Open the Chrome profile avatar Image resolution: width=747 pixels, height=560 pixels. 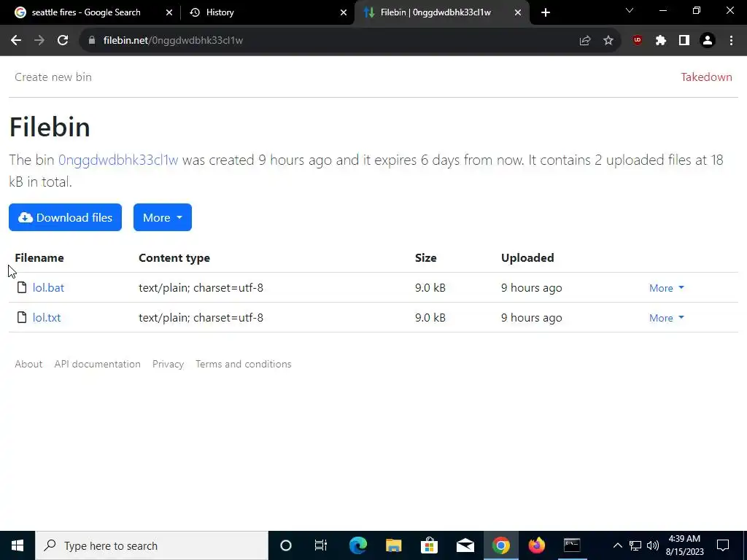pyautogui.click(x=708, y=41)
